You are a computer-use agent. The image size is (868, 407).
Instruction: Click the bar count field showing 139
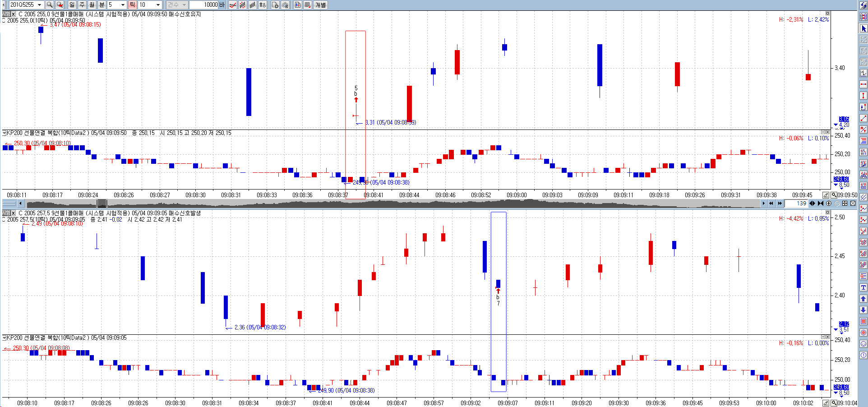click(796, 203)
